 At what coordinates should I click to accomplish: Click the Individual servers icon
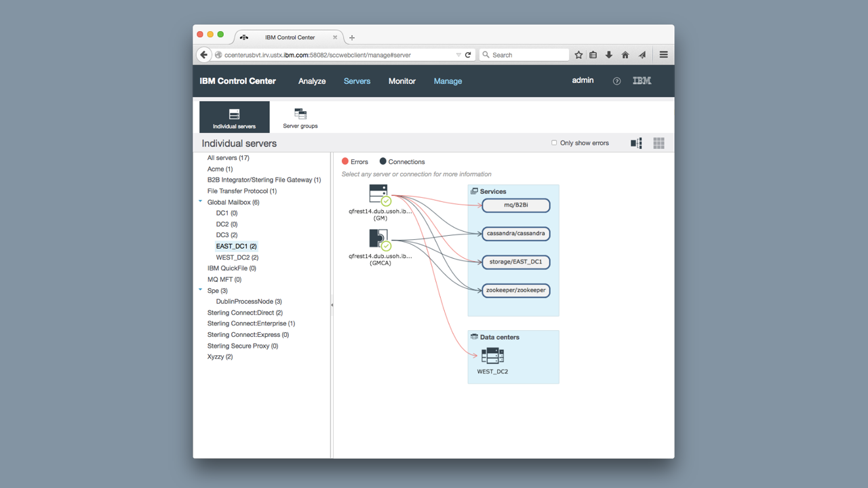pyautogui.click(x=234, y=115)
